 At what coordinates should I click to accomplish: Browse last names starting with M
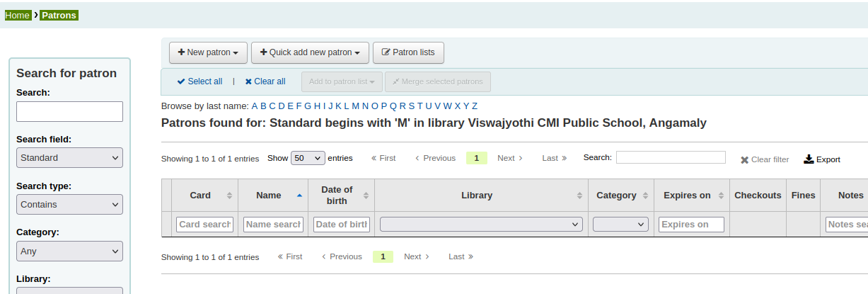pos(356,106)
